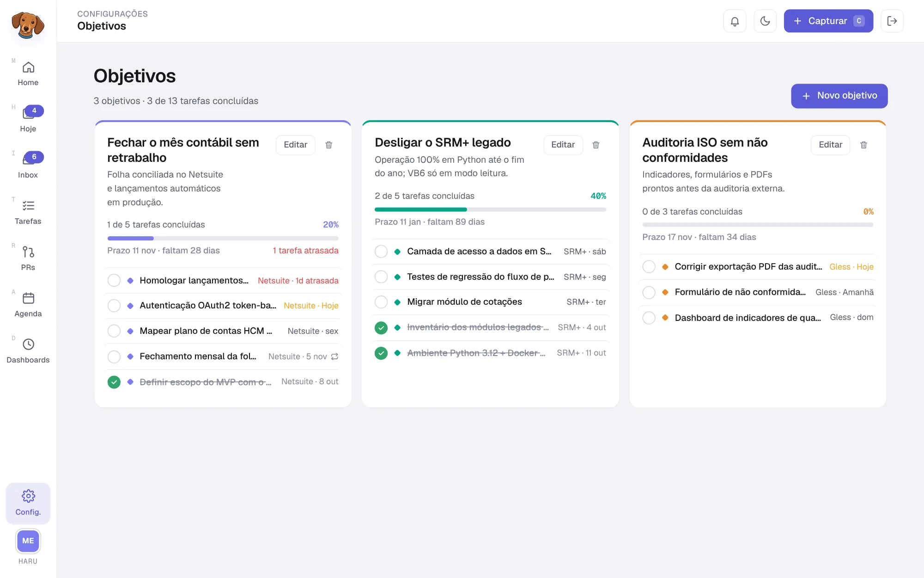
Task: Open Migrar módulo de cotações task
Action: pyautogui.click(x=490, y=302)
